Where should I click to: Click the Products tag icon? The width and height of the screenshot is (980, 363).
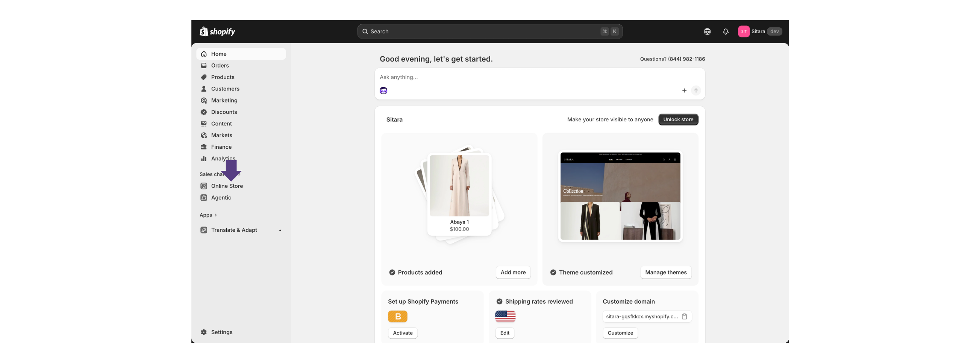[203, 77]
